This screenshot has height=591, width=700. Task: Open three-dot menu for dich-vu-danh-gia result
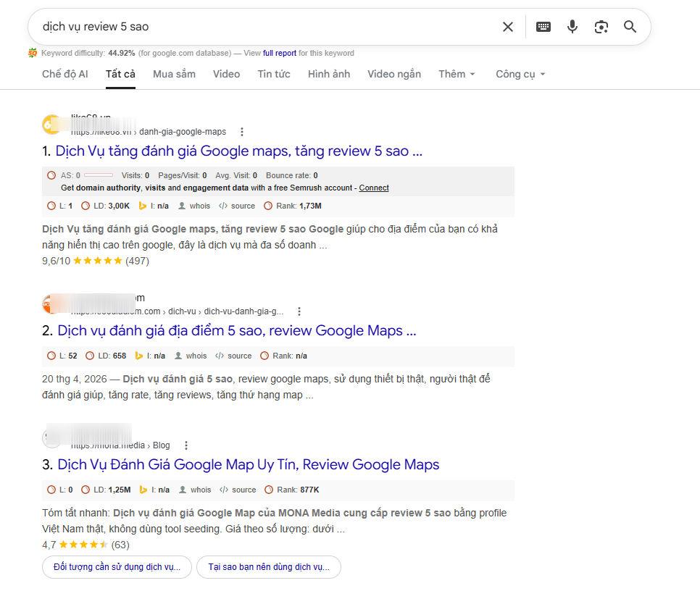[299, 311]
